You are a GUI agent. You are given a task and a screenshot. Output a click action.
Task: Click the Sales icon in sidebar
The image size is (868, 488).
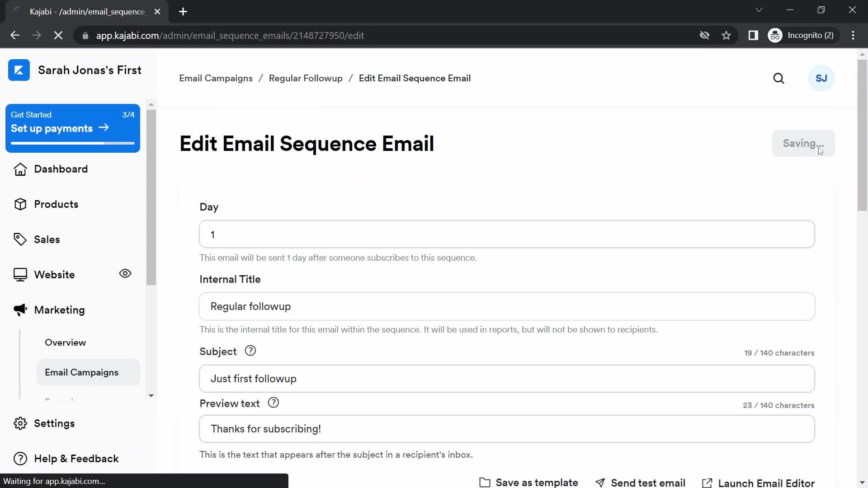coord(21,239)
